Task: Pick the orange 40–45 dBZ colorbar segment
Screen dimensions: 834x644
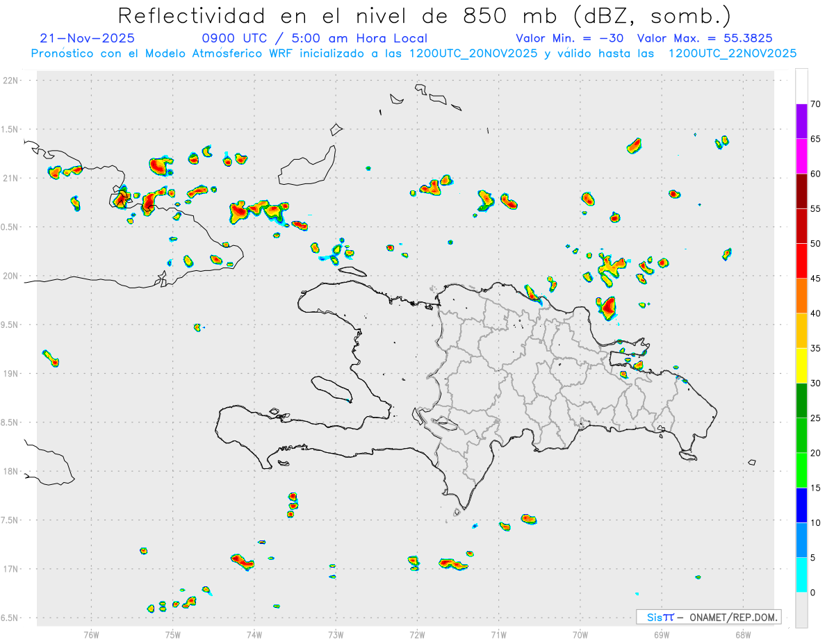Action: [801, 296]
